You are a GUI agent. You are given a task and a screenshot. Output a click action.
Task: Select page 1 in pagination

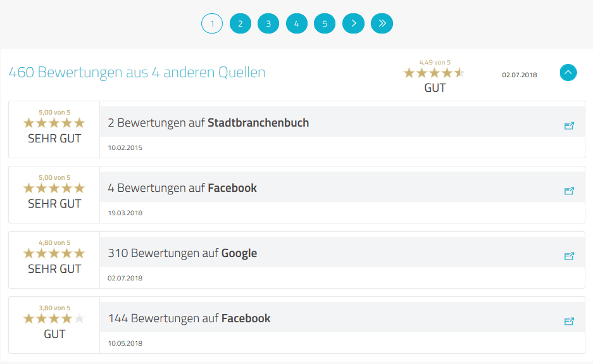[212, 24]
